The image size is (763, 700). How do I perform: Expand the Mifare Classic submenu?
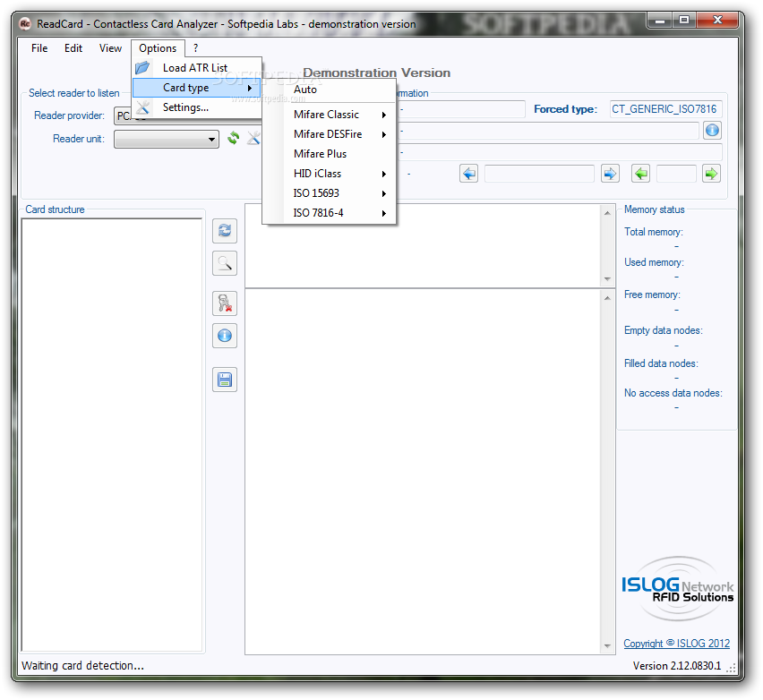coord(329,115)
